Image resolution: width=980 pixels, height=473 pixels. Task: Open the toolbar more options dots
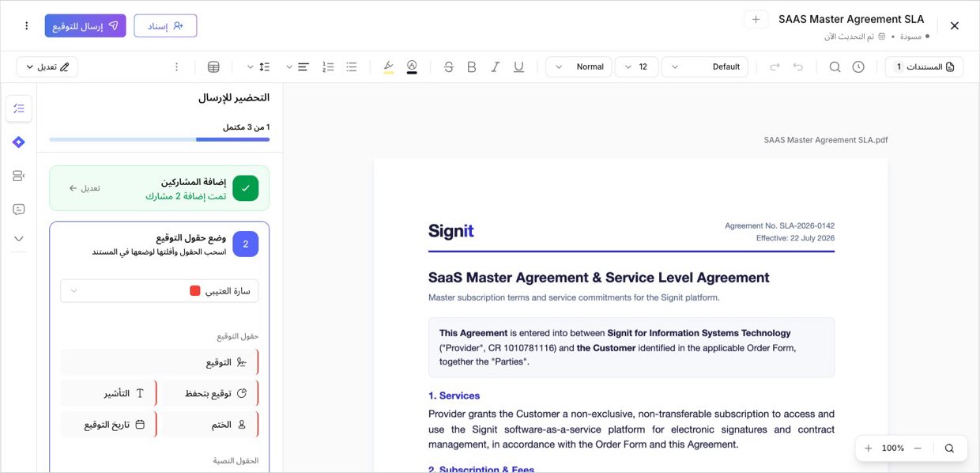click(177, 67)
